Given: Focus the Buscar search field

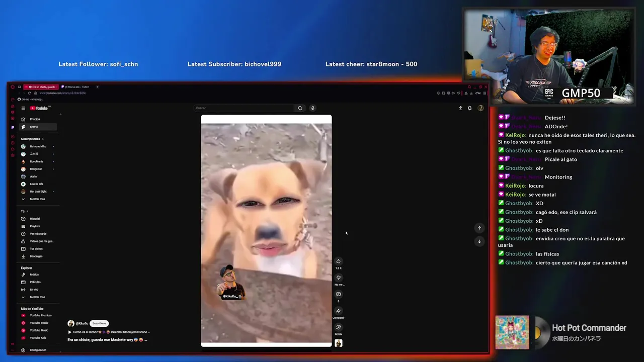Looking at the screenshot, I should pyautogui.click(x=244, y=108).
